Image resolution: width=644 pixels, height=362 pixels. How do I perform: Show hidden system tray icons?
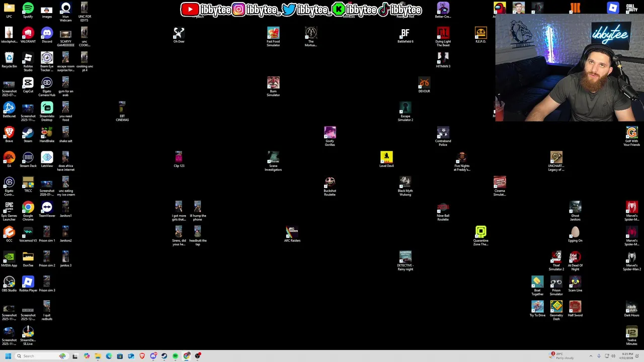(x=591, y=356)
